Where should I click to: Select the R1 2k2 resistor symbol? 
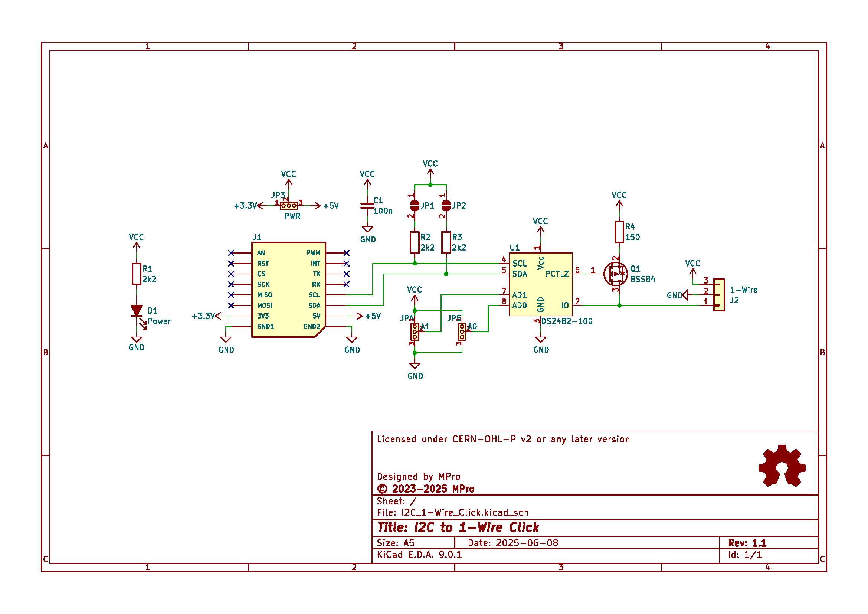click(x=137, y=274)
